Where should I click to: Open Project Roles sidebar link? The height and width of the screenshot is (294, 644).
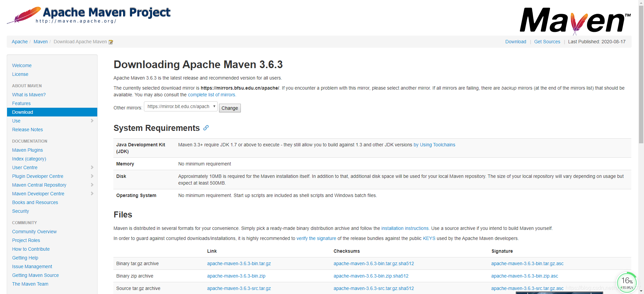pos(26,240)
